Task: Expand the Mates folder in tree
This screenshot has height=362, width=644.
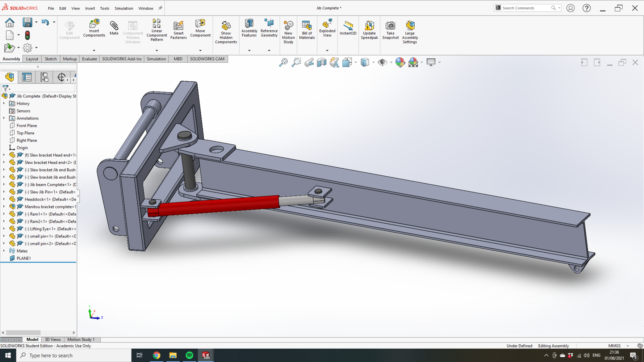Action: (x=4, y=251)
